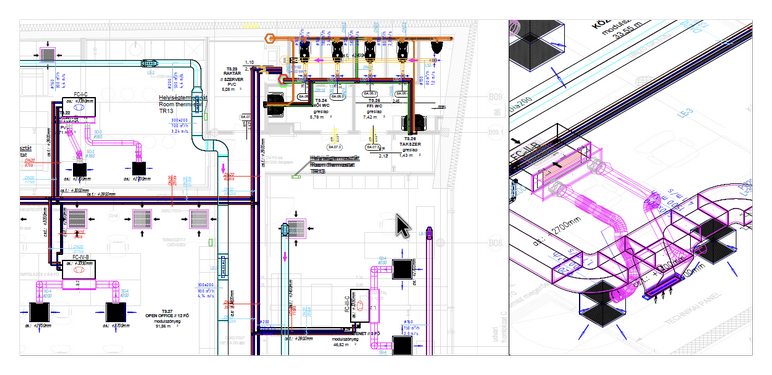
Task: Click the T3.25 RAKTÁR // SZERVER room label
Action: [231, 79]
